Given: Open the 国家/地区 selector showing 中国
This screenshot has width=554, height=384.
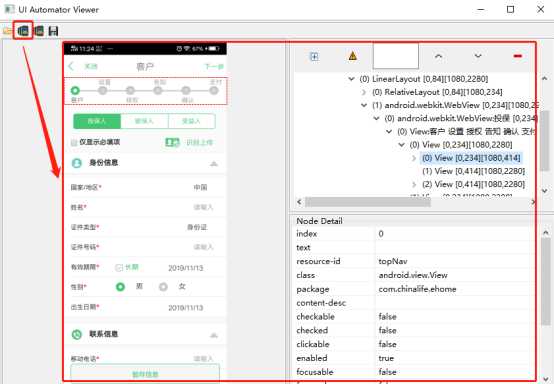Looking at the screenshot, I should click(200, 187).
